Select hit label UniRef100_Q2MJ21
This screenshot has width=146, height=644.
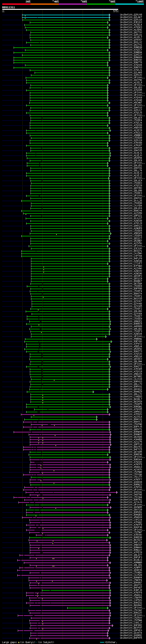(131, 35)
